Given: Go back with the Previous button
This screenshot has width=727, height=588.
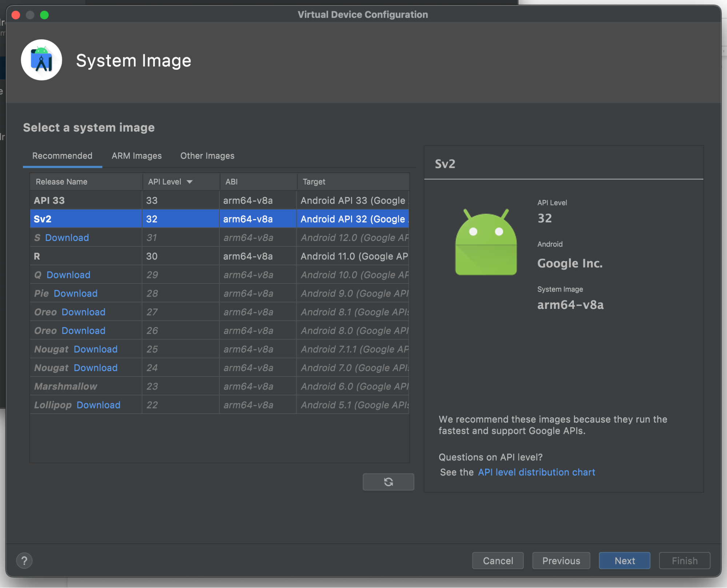Looking at the screenshot, I should tap(561, 560).
